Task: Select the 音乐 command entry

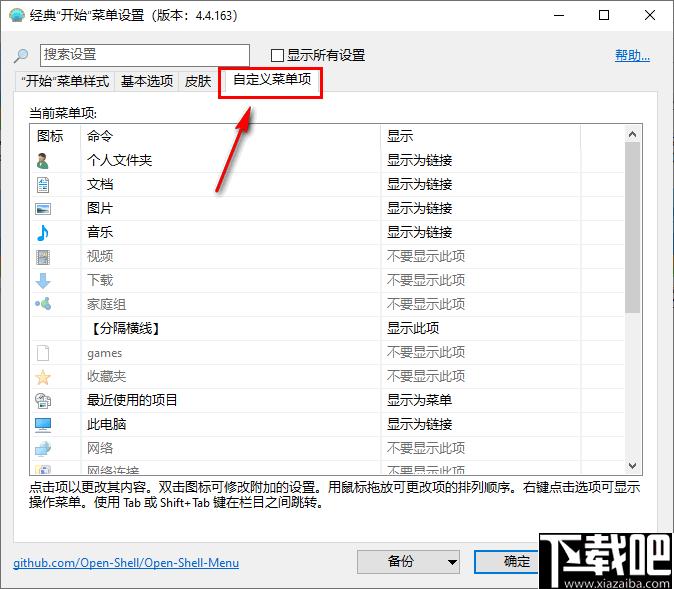Action: point(100,233)
